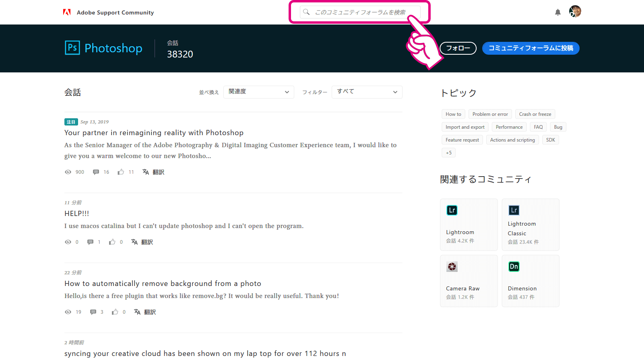Click the フォロー follow button

click(x=458, y=48)
